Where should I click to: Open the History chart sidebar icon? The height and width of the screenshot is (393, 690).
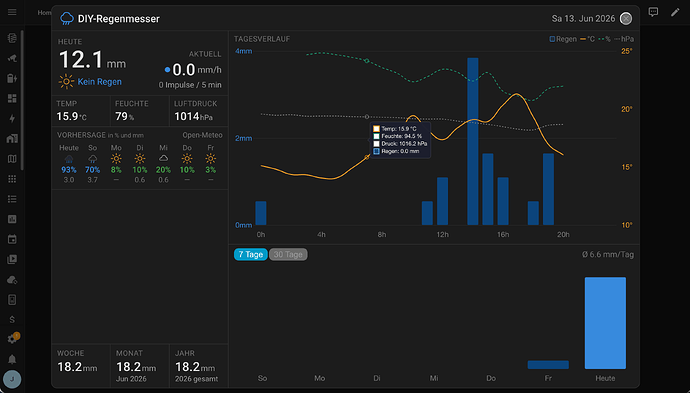coord(12,219)
